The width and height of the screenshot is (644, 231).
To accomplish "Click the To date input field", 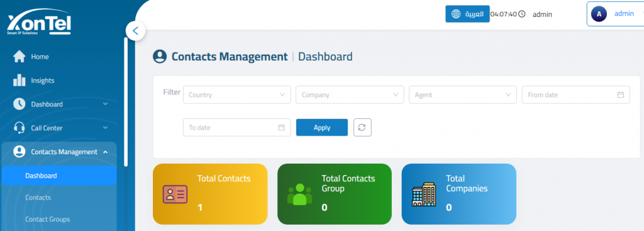I will pyautogui.click(x=237, y=127).
